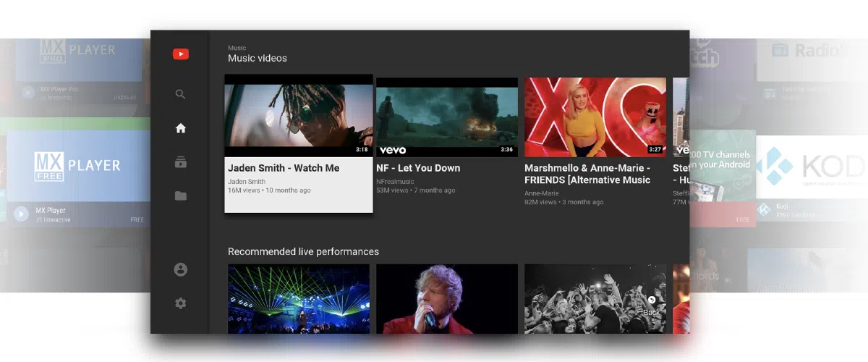Viewport: 868px width, 362px height.
Task: Select the NF Let You Down video thumbnail
Action: [x=446, y=117]
